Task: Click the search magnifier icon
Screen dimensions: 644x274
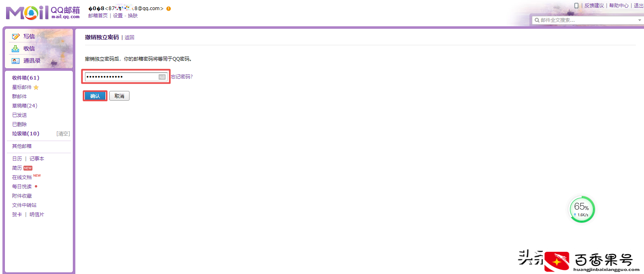Action: point(537,20)
